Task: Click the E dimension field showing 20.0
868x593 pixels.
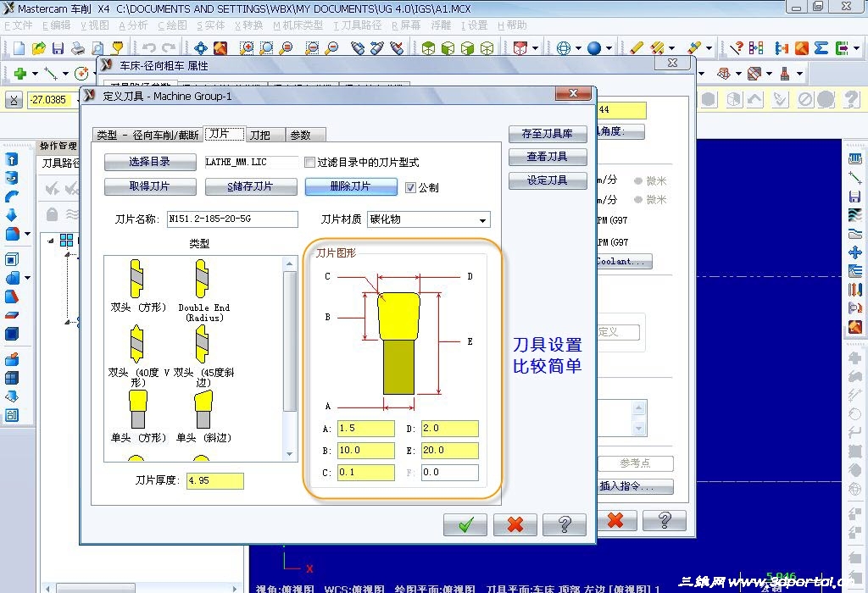Action: [449, 451]
